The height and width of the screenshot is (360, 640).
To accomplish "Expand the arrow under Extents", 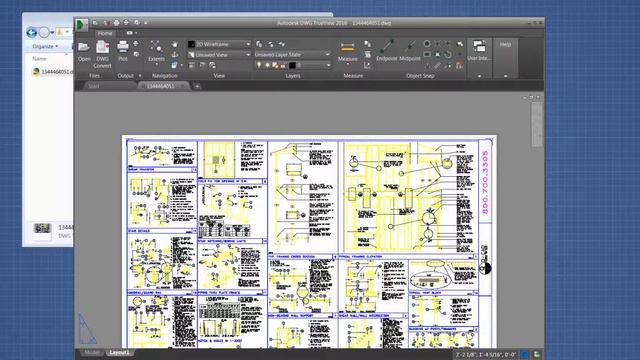I will click(156, 64).
